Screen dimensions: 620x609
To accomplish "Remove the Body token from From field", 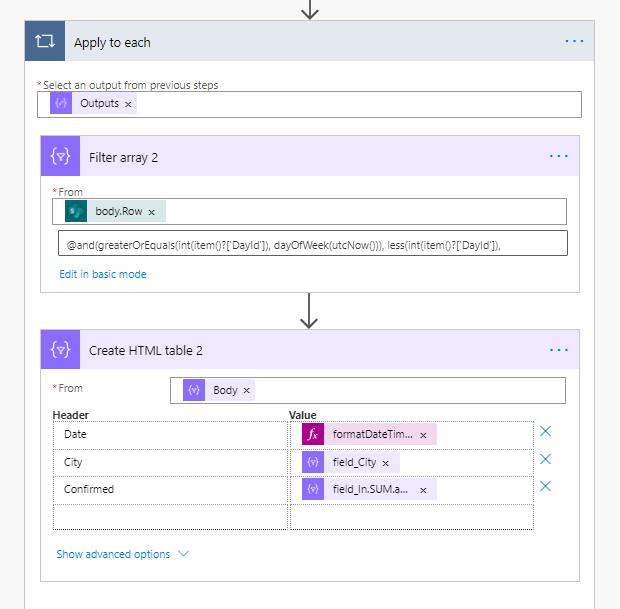I will 247,390.
